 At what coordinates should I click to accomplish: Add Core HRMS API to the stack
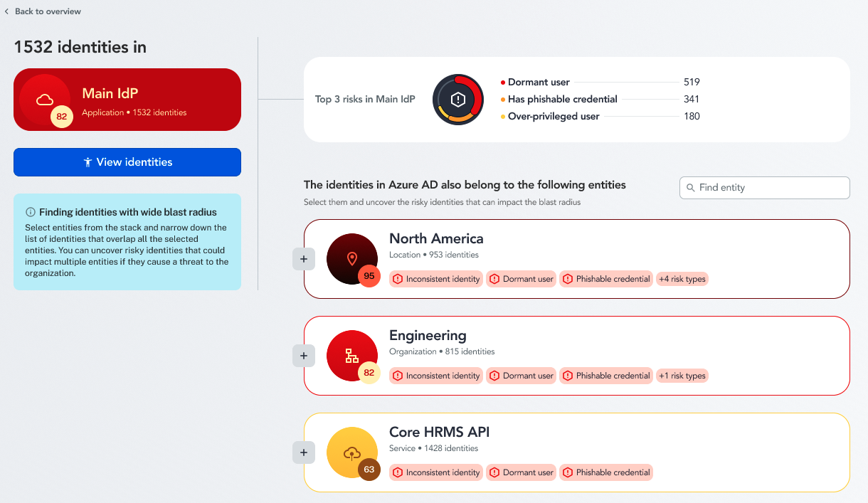304,452
